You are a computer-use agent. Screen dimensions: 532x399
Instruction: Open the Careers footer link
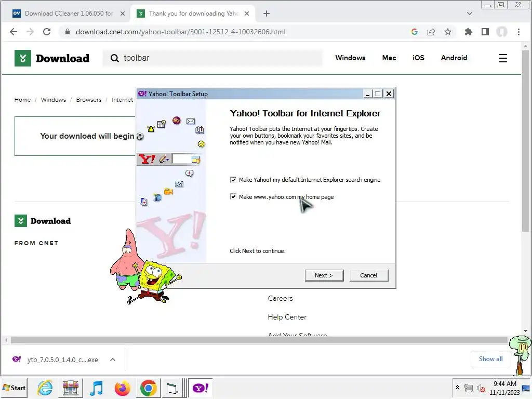(280, 298)
